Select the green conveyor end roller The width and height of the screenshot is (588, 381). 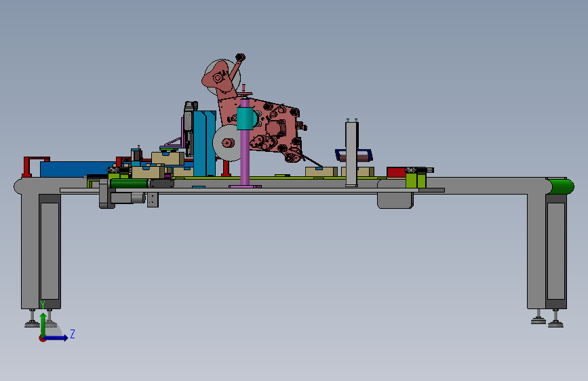click(x=561, y=186)
